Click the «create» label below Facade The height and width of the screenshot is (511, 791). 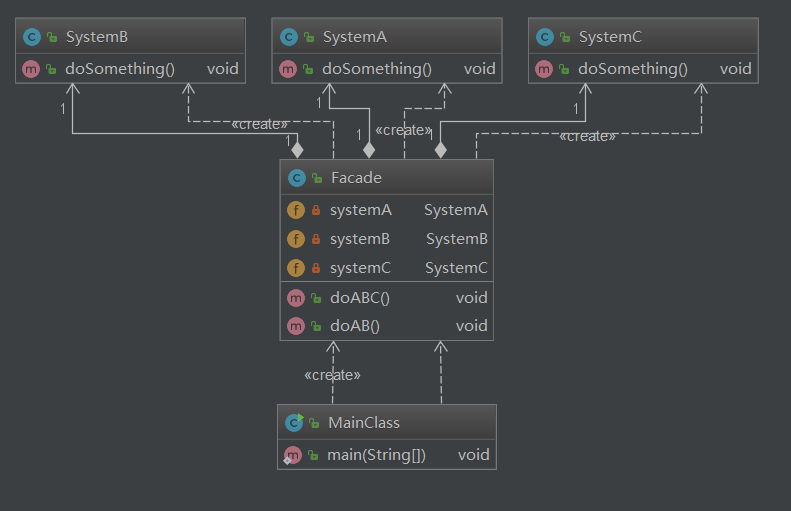(x=332, y=375)
